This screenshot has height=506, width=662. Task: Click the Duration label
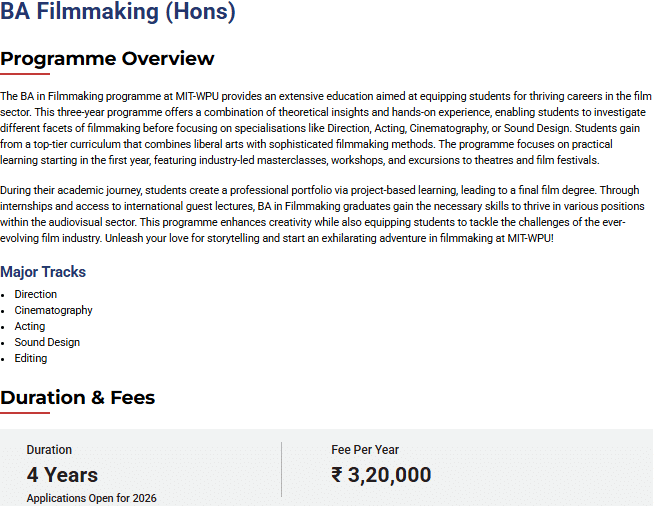pos(49,450)
